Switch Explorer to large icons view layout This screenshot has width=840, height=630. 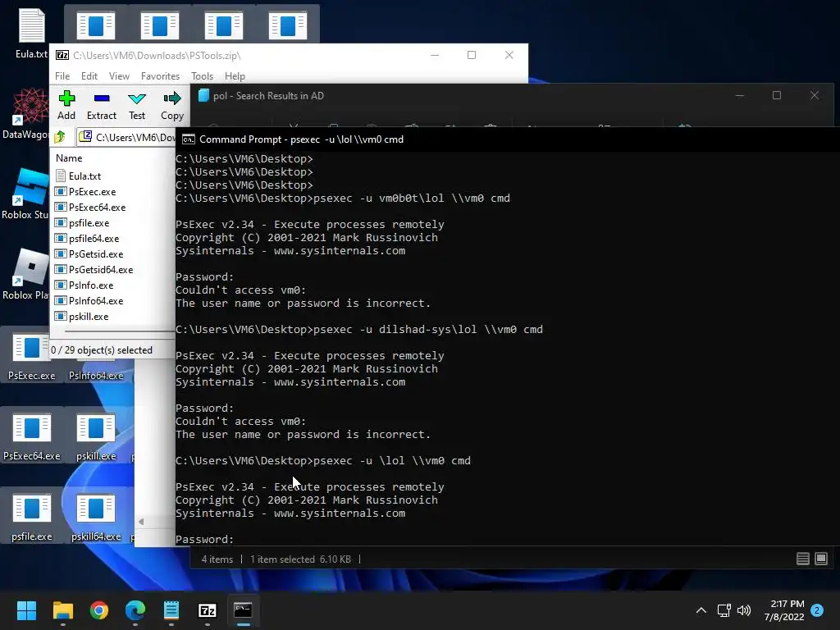pos(820,559)
